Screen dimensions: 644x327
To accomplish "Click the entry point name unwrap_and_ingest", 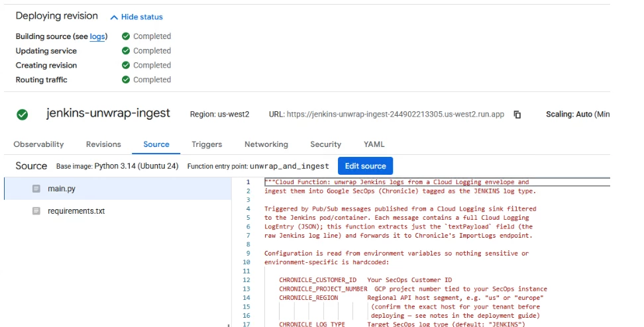I will (x=289, y=166).
